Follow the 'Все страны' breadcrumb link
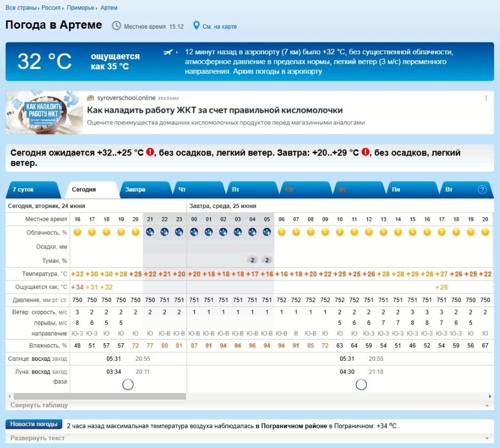The image size is (500, 448). [x=21, y=7]
